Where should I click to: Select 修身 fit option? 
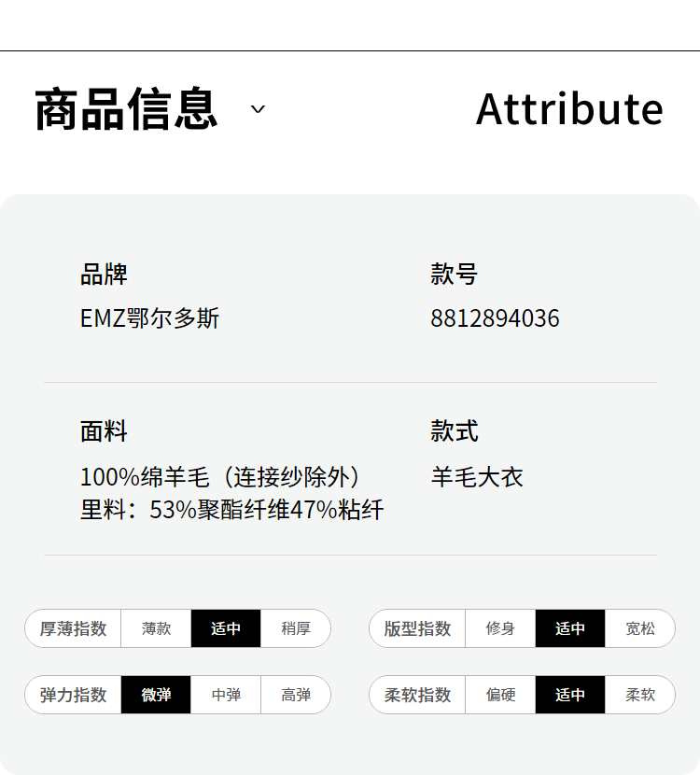click(x=500, y=628)
